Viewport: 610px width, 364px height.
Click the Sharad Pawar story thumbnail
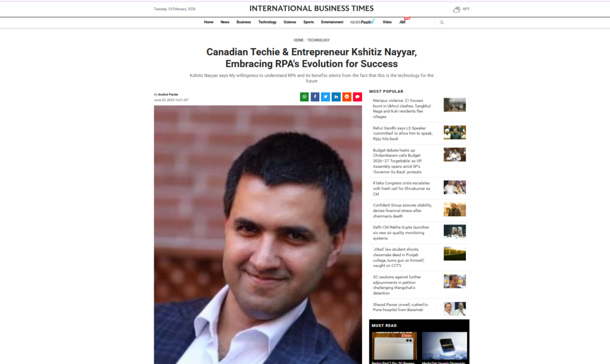pyautogui.click(x=455, y=309)
